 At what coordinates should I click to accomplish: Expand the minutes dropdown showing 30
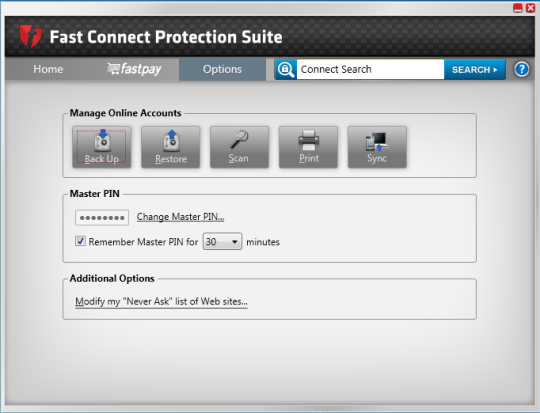click(x=222, y=241)
